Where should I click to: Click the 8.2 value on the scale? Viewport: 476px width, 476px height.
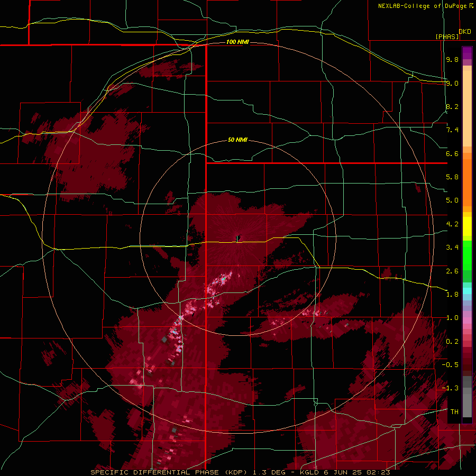pos(452,106)
